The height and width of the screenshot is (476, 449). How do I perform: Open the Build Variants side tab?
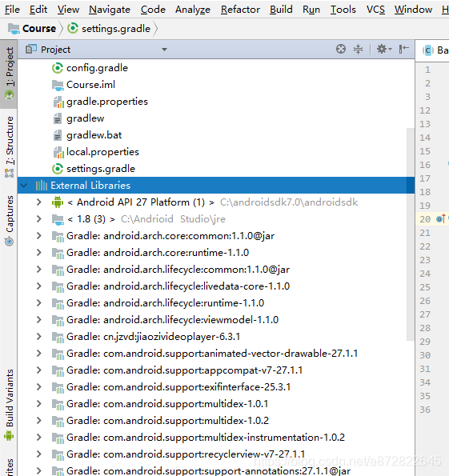(9, 404)
